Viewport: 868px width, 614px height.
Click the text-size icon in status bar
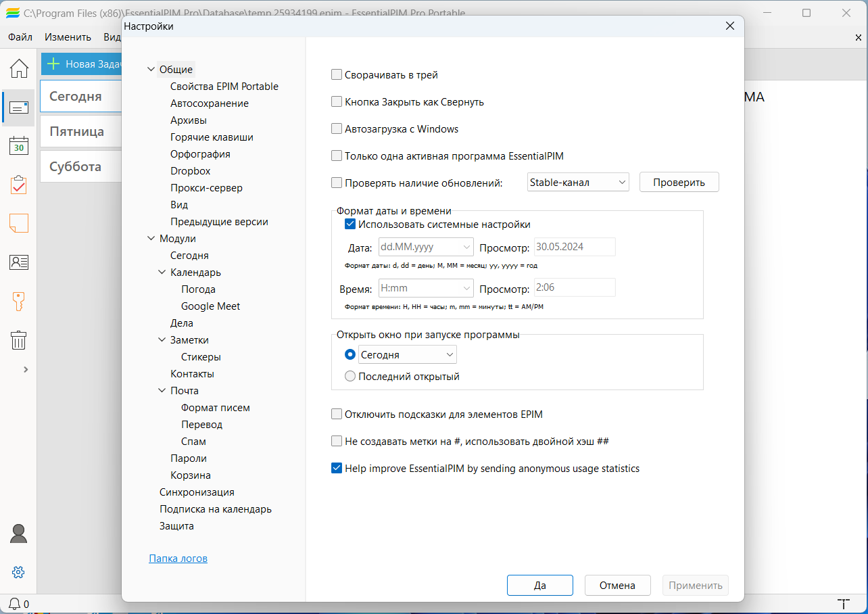(x=843, y=604)
